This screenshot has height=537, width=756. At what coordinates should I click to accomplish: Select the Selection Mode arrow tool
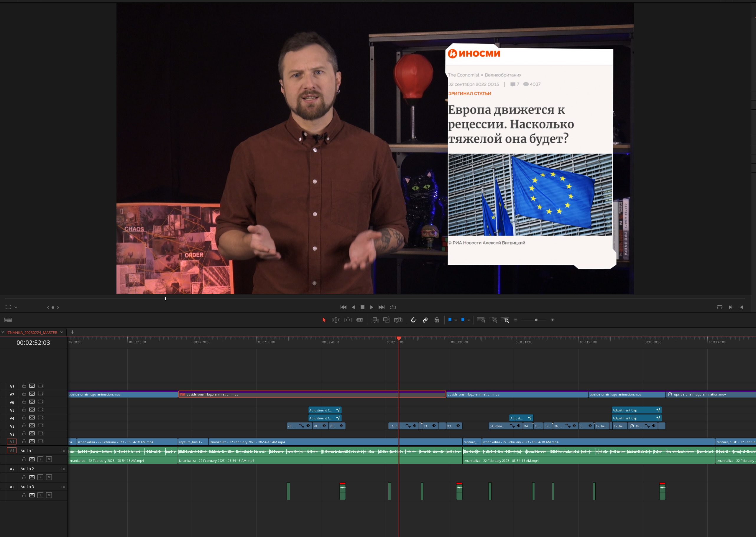[324, 320]
